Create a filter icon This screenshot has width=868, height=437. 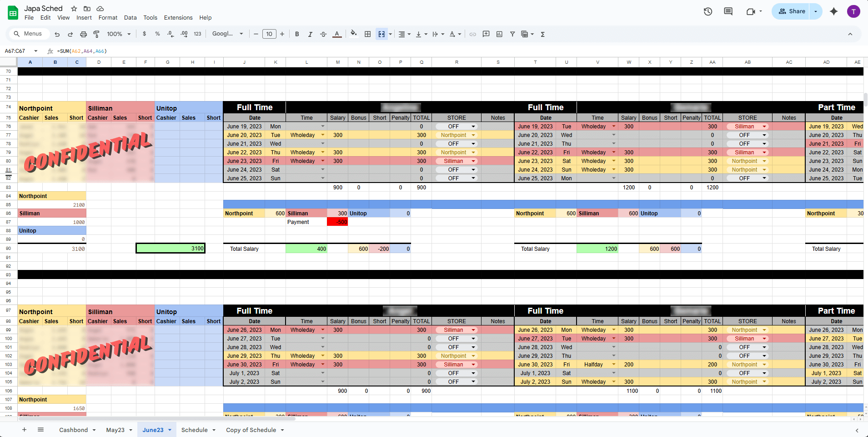tap(512, 34)
